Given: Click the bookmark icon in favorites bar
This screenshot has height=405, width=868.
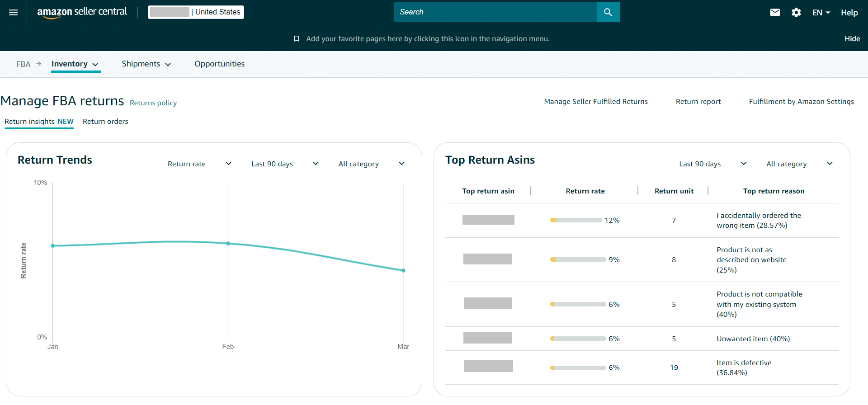Looking at the screenshot, I should tap(297, 39).
